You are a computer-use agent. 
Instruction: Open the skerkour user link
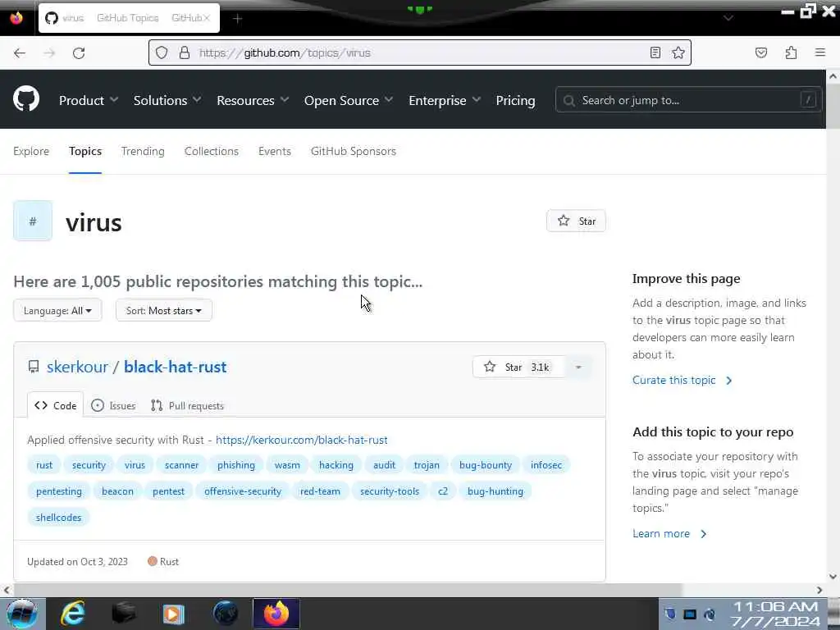pos(77,367)
